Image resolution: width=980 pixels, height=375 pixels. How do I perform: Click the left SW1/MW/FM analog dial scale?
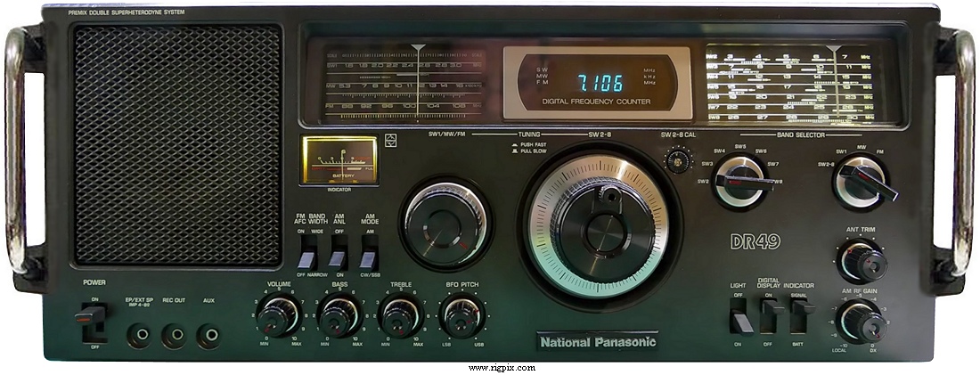[x=405, y=82]
